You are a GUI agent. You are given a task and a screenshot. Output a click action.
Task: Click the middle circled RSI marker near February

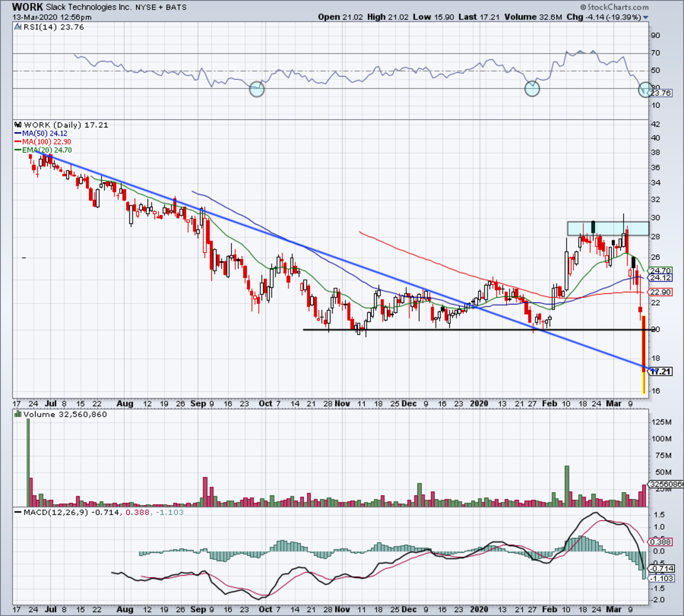click(x=532, y=88)
